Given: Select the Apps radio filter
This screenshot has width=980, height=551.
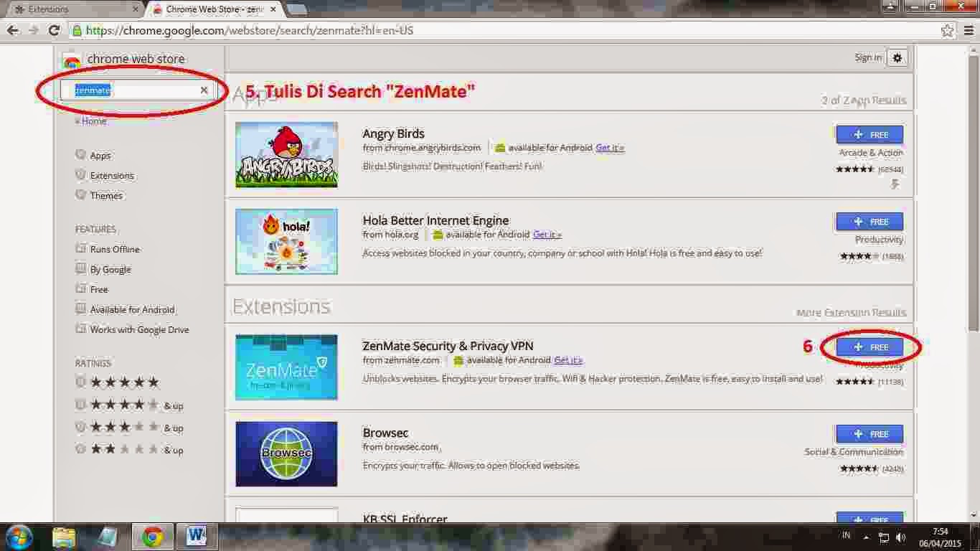Looking at the screenshot, I should click(x=80, y=155).
